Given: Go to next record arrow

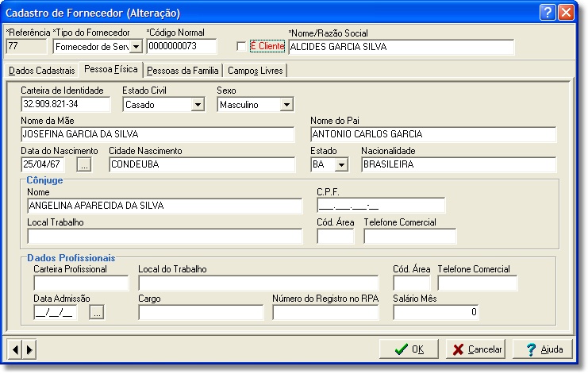Looking at the screenshot, I should [x=29, y=349].
